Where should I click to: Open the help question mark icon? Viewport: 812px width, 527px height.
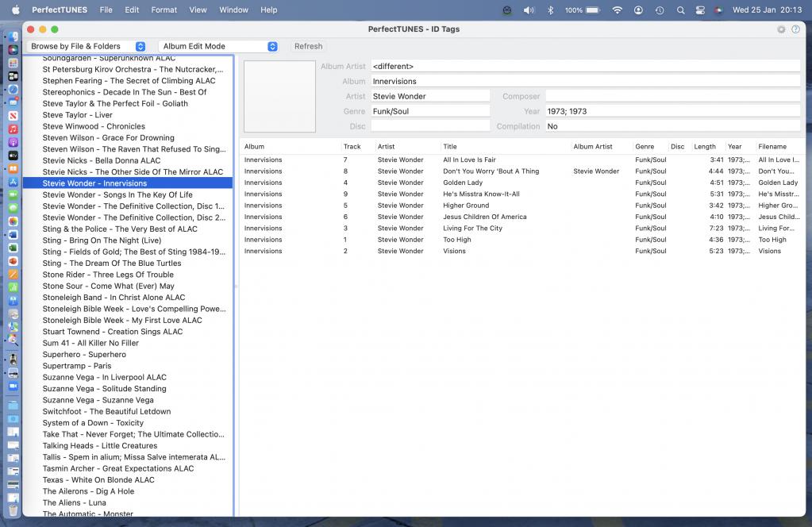click(x=795, y=29)
